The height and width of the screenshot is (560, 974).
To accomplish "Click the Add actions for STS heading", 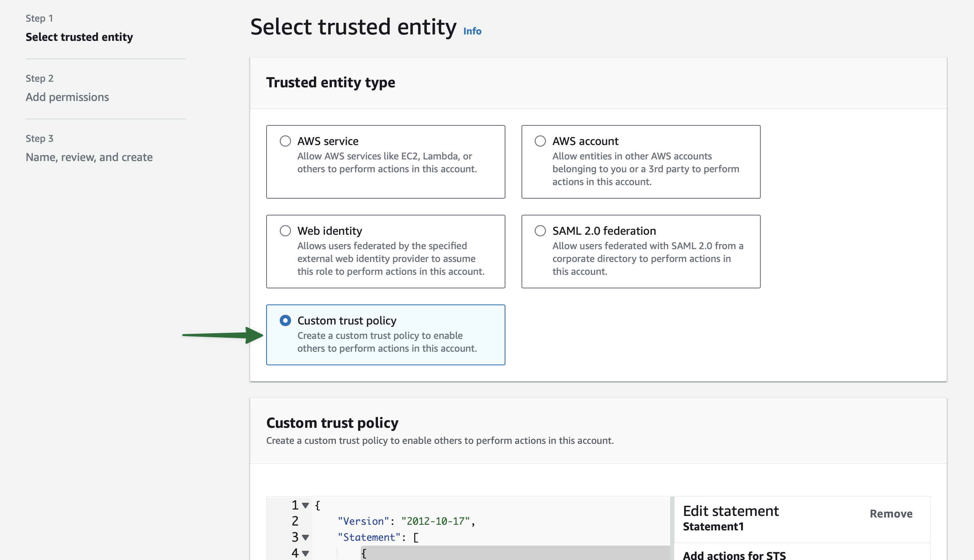I will pos(734,555).
